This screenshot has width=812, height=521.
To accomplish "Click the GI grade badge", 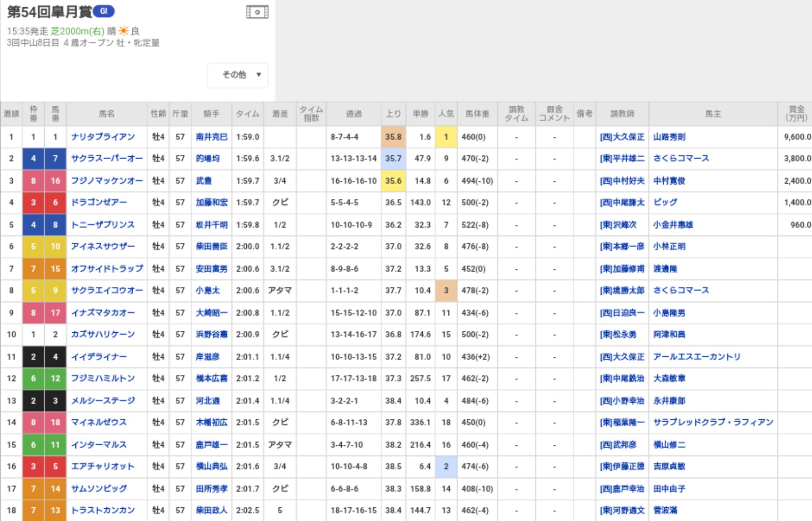I will point(104,11).
